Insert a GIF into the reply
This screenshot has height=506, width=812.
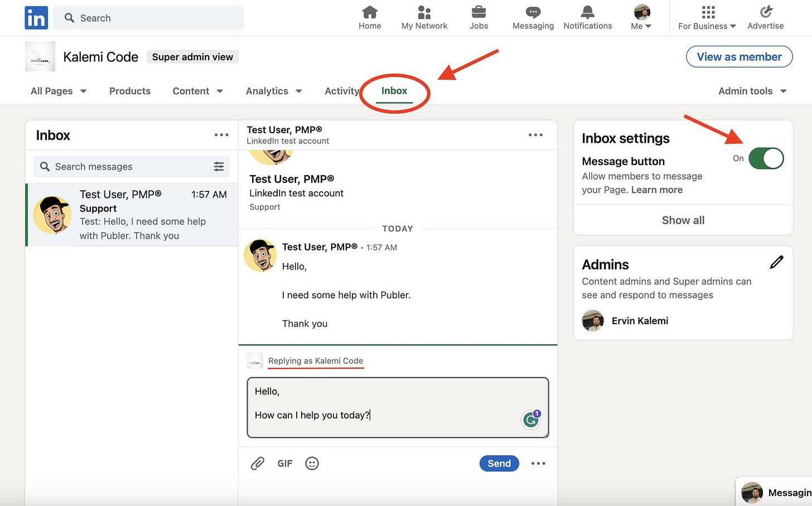[x=285, y=464]
